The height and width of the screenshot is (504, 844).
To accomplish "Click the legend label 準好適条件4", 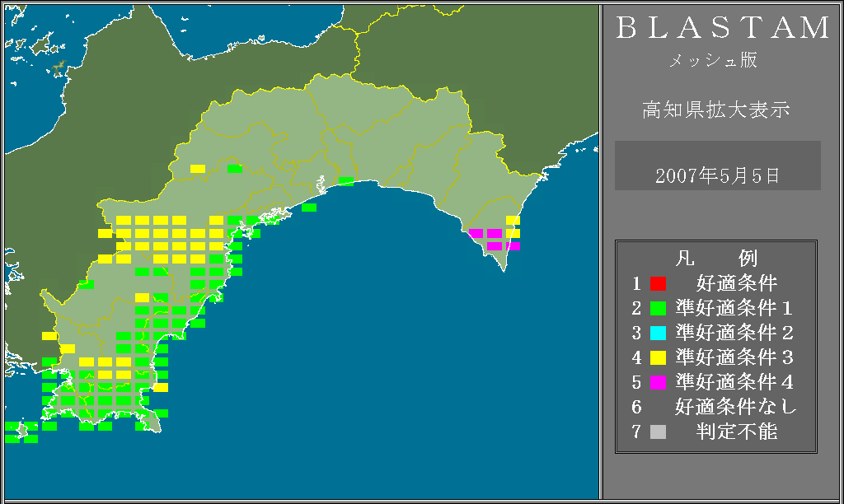I will (x=734, y=382).
